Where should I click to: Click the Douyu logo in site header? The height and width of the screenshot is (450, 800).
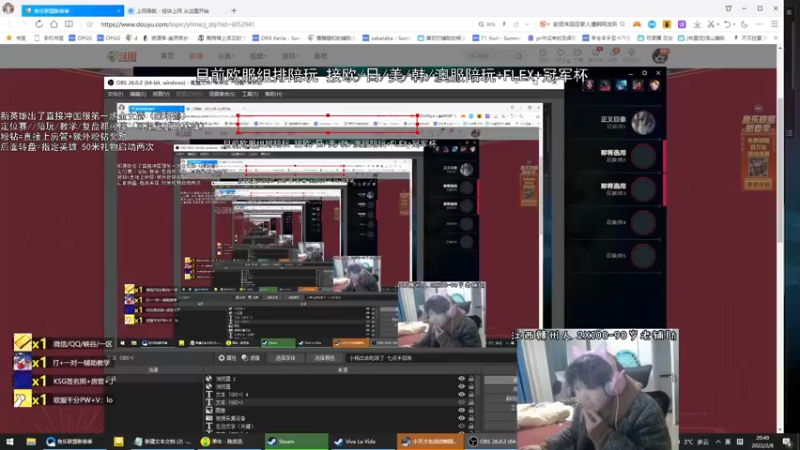121,56
